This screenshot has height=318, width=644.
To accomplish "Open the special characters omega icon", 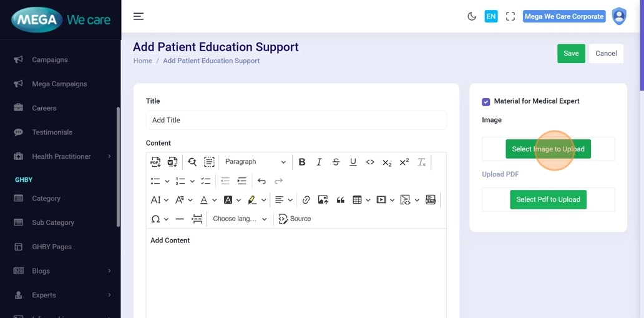I will coord(155,219).
